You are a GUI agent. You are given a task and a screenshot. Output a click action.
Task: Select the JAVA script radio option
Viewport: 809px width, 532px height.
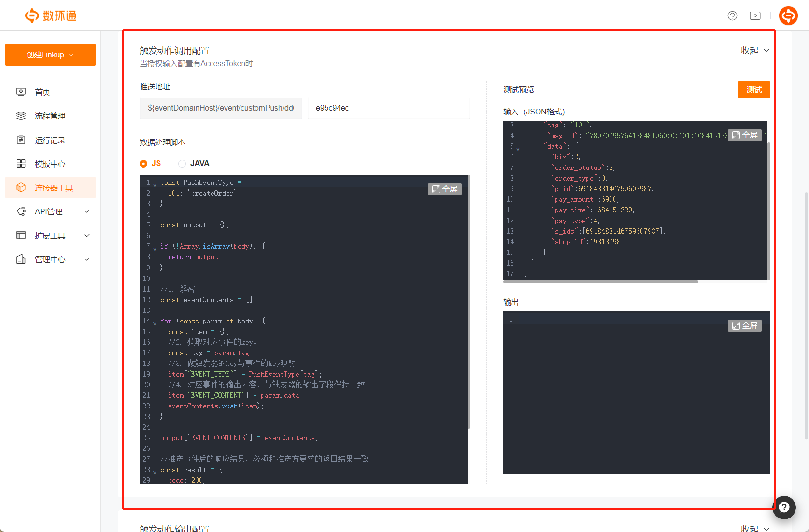click(x=182, y=164)
